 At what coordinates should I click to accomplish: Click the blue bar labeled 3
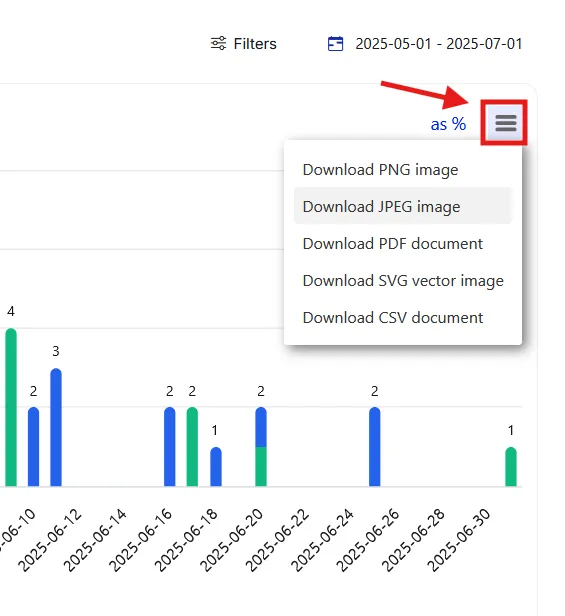(x=56, y=427)
